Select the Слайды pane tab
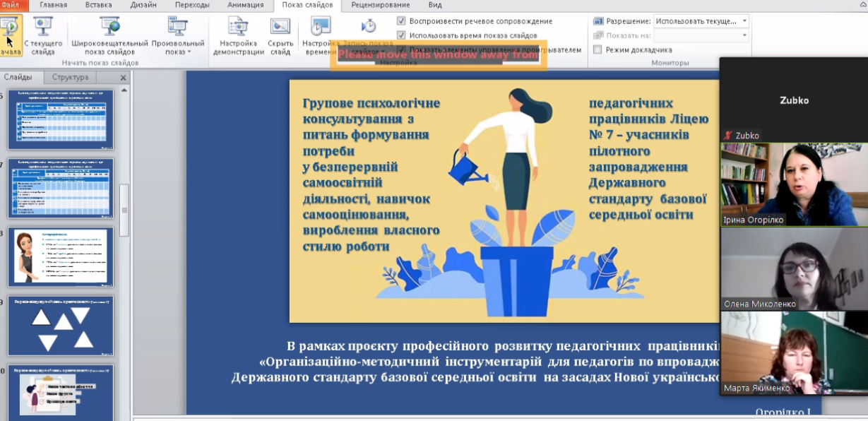This screenshot has width=868, height=421. pyautogui.click(x=18, y=77)
